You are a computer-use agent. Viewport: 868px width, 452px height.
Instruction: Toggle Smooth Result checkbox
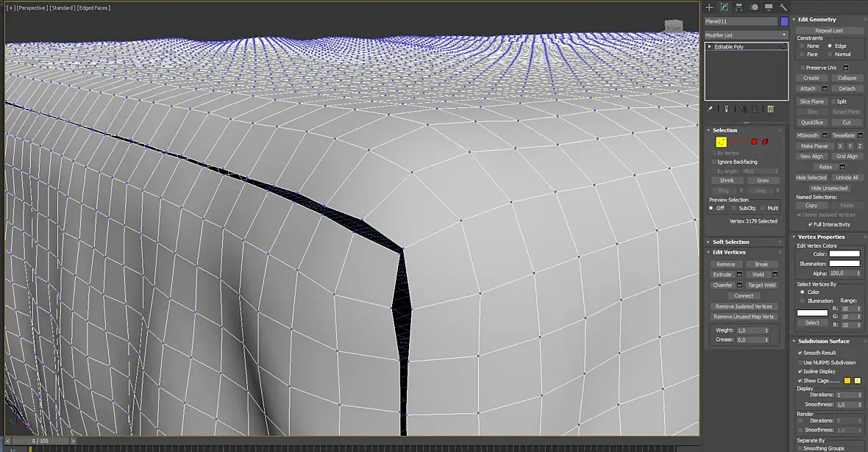[800, 353]
